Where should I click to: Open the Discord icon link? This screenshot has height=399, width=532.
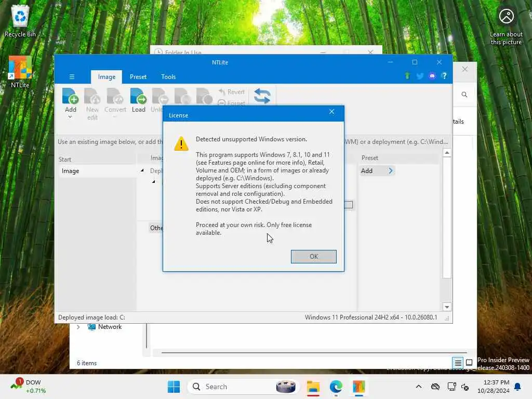click(432, 76)
